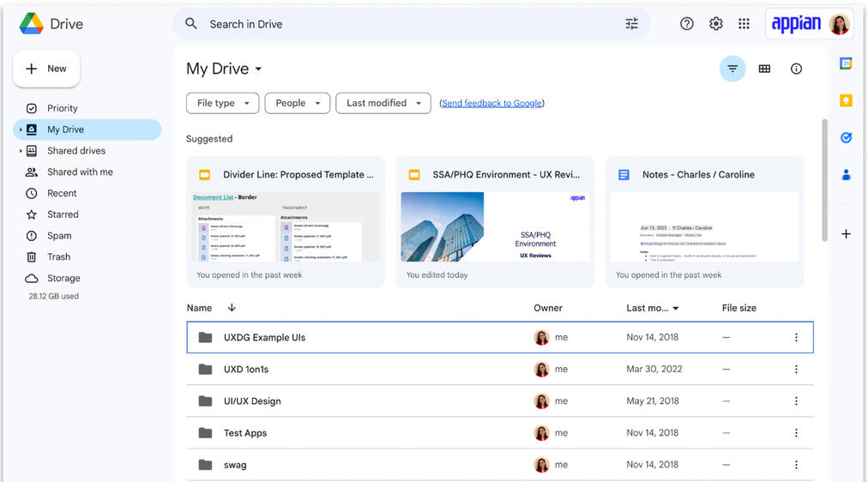Open the Settings gear icon
868x482 pixels.
pyautogui.click(x=716, y=24)
